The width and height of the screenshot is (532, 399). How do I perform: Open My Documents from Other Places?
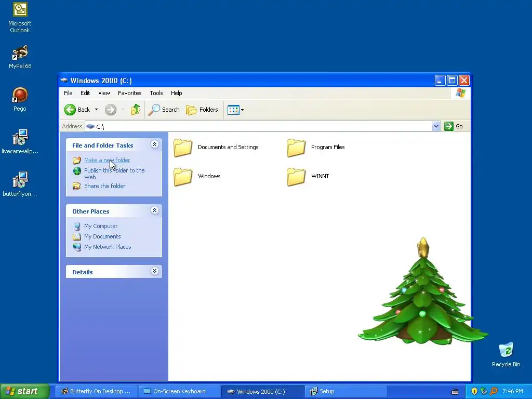[102, 236]
